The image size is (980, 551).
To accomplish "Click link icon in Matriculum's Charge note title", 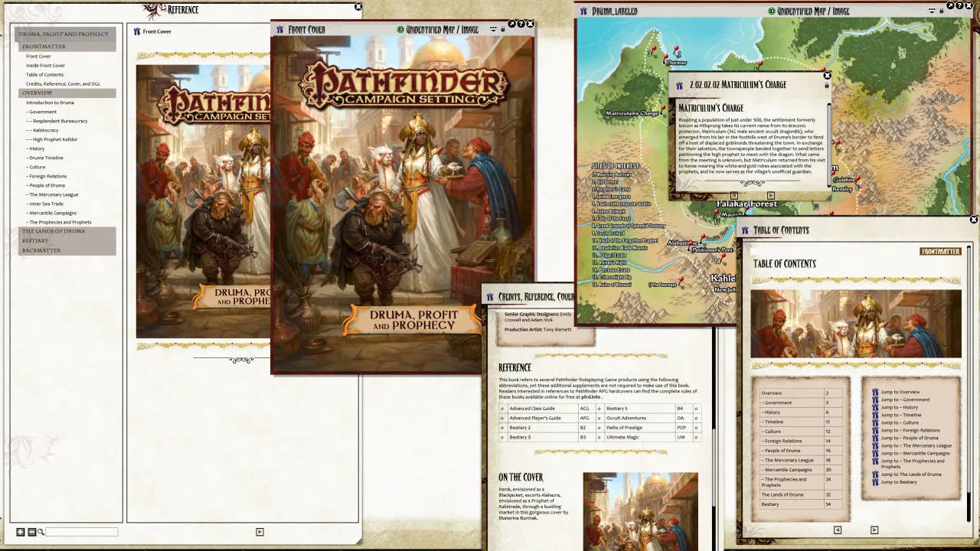I will [678, 85].
